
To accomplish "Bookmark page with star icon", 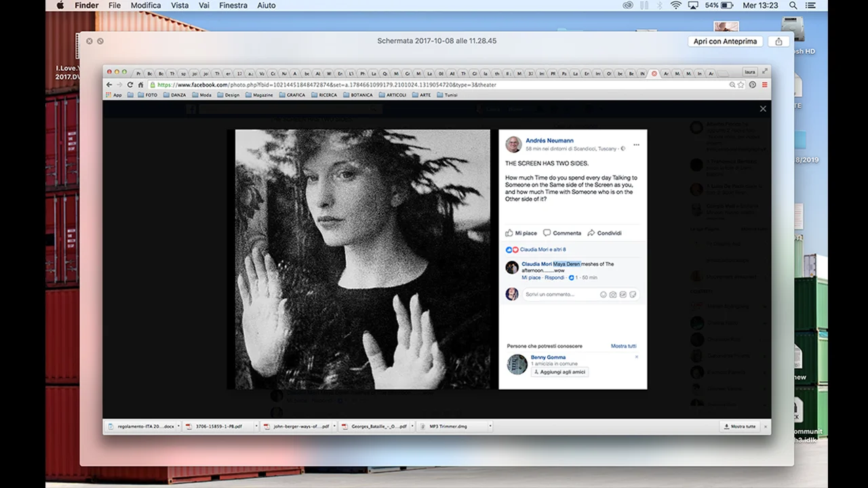I will point(741,85).
